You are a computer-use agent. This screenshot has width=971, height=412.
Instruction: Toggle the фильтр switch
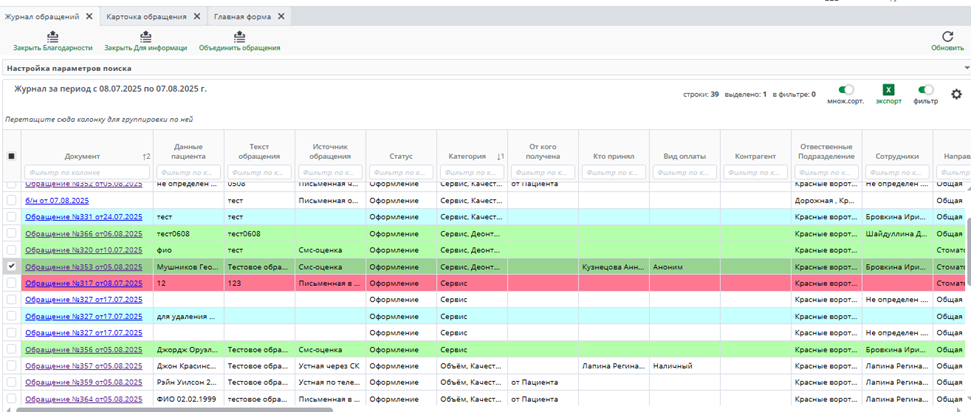click(925, 90)
